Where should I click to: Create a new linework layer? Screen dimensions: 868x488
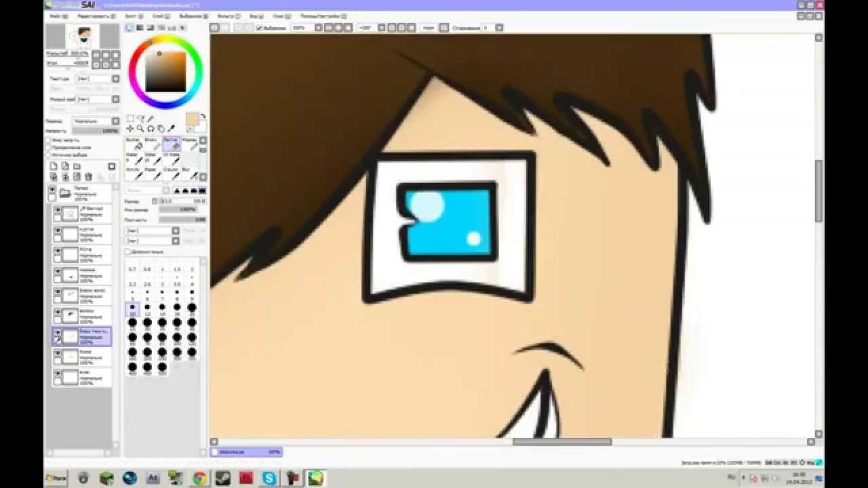coord(65,166)
